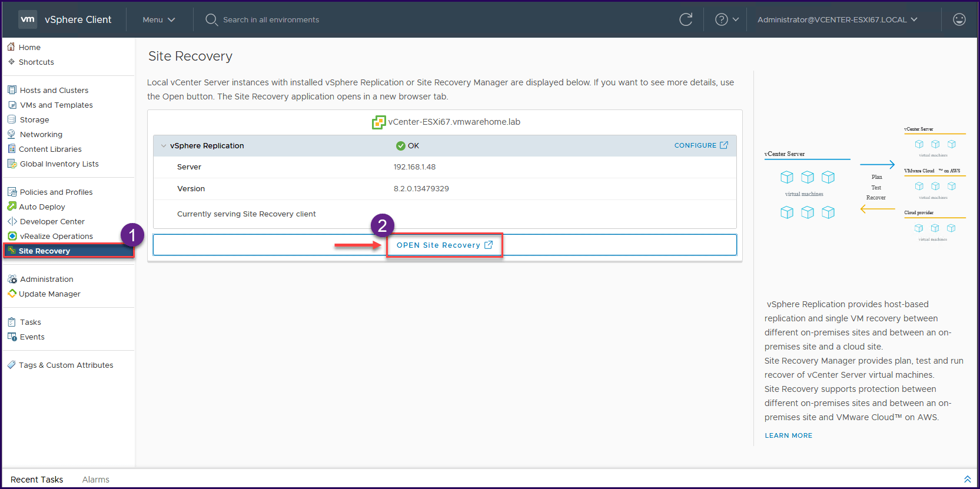Screen dimensions: 980x489
Task: Click the vCenter server icon beside vCenter-ESXi67
Action: point(379,122)
